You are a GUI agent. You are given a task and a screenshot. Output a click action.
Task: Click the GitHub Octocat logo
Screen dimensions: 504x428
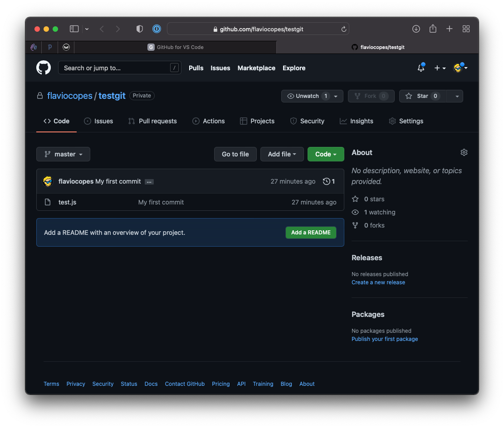point(44,68)
